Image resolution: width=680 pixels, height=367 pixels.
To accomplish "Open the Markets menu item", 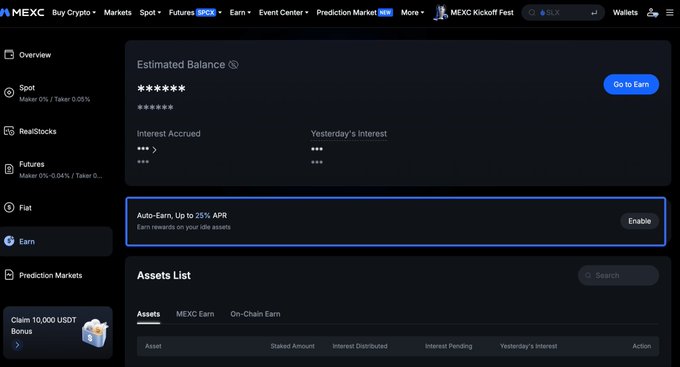I will (118, 13).
